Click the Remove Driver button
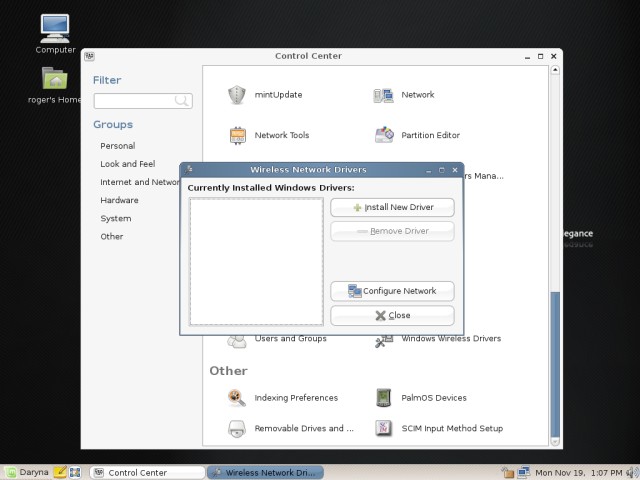Viewport: 640px width, 480px height. [392, 231]
